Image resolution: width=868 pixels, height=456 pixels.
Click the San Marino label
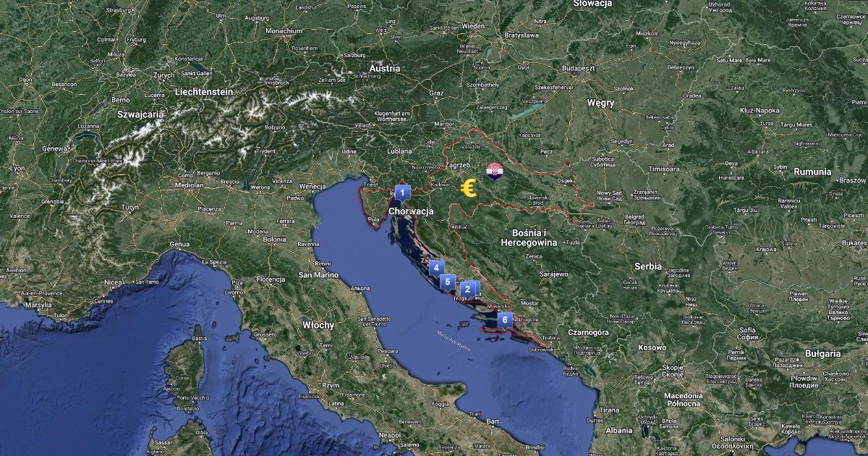(x=319, y=275)
